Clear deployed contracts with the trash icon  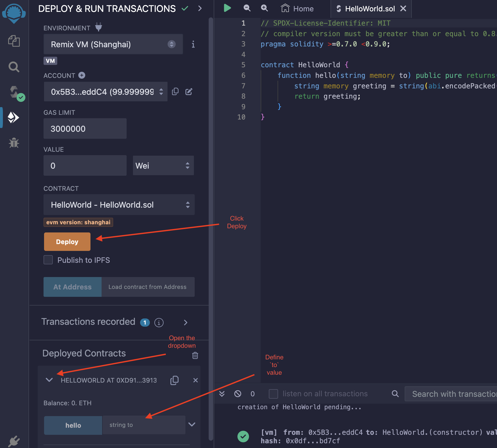195,355
